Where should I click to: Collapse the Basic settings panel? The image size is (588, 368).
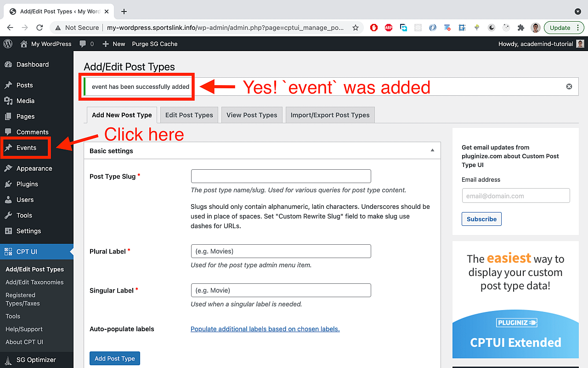(x=432, y=150)
